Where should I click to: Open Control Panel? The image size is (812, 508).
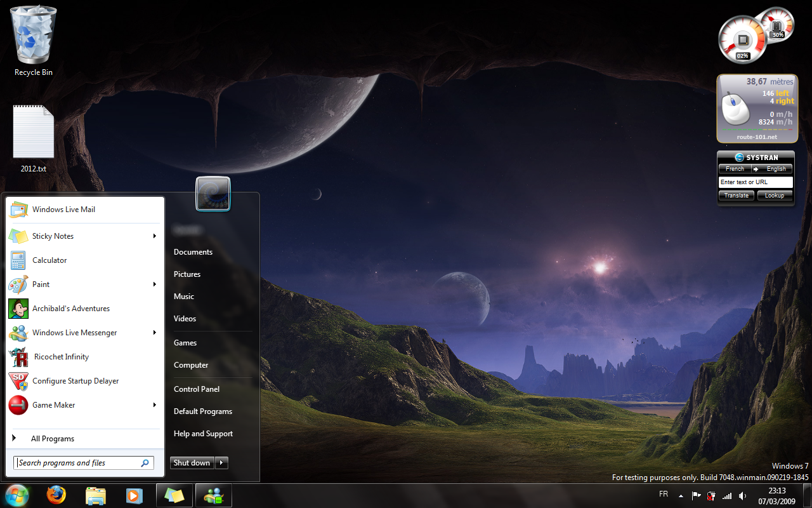(197, 389)
